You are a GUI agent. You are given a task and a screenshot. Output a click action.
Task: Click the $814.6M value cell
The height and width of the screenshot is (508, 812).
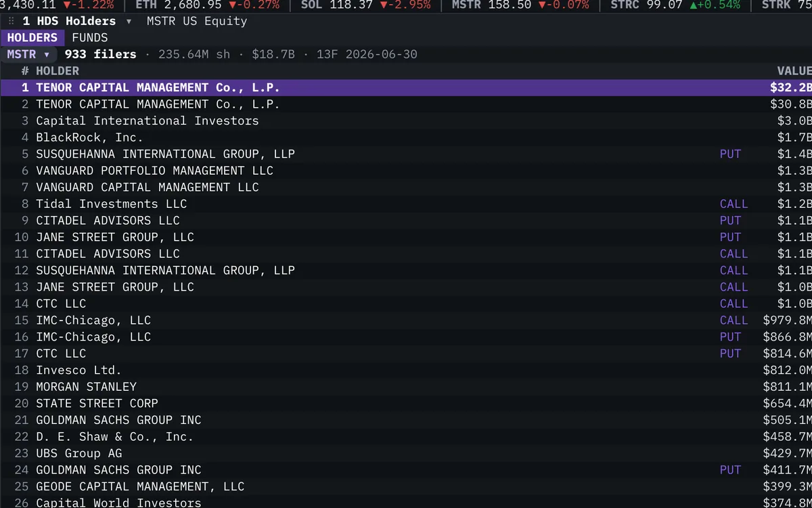[x=787, y=353]
